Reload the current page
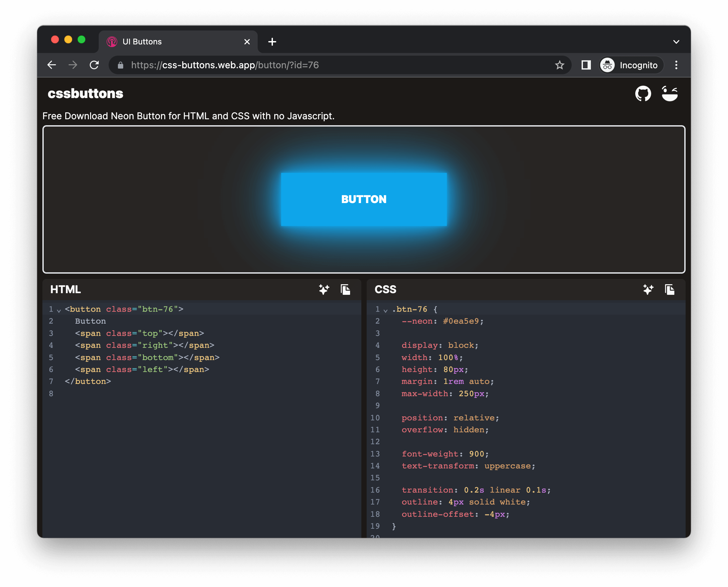 click(94, 65)
